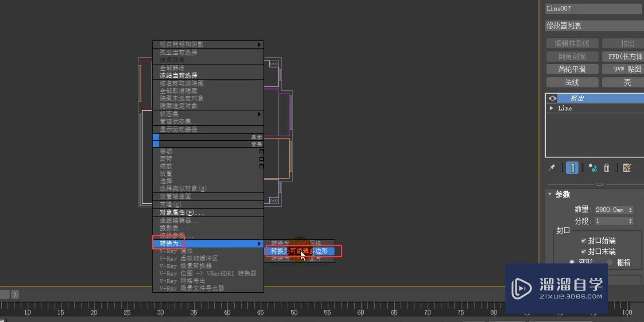Viewport: 644px width, 322px height.
Task: Expand 视口照明和阴影 submenu
Action: [x=208, y=45]
